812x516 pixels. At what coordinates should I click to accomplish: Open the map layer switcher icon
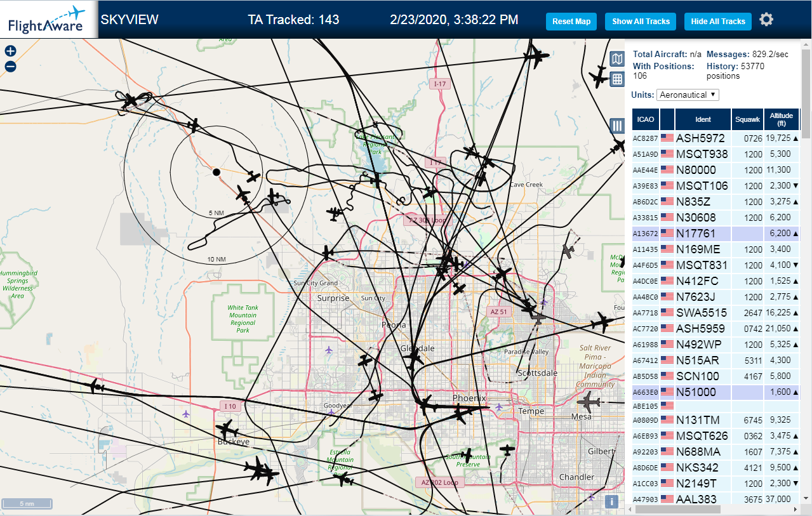click(616, 59)
